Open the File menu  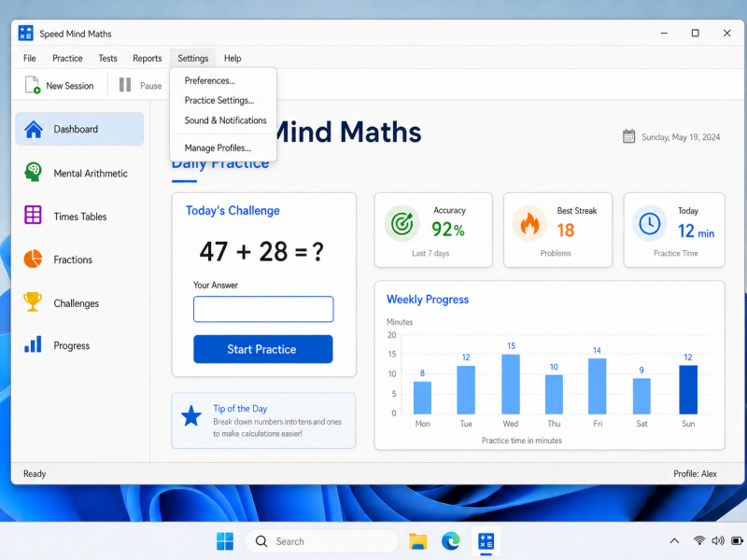(x=30, y=58)
